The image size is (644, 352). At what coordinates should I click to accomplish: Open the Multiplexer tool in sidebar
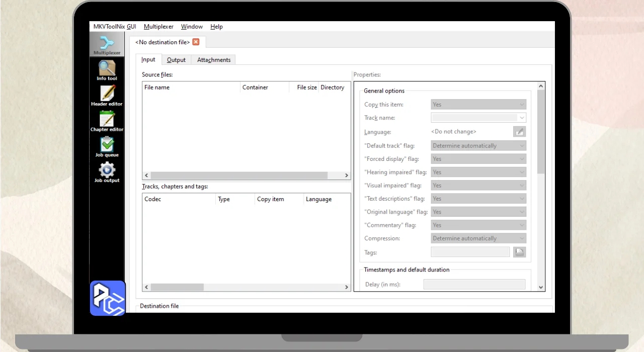107,44
